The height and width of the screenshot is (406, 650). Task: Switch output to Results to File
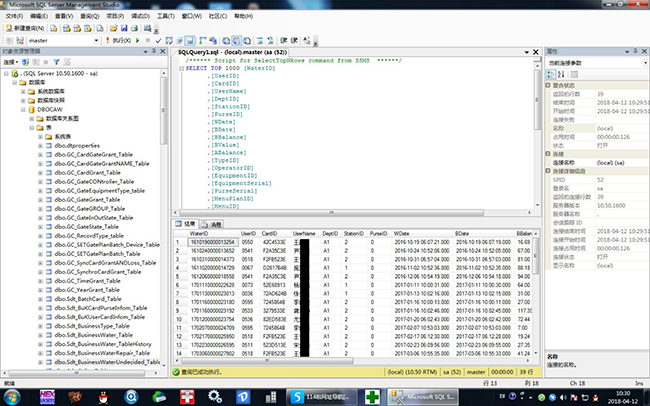point(247,41)
